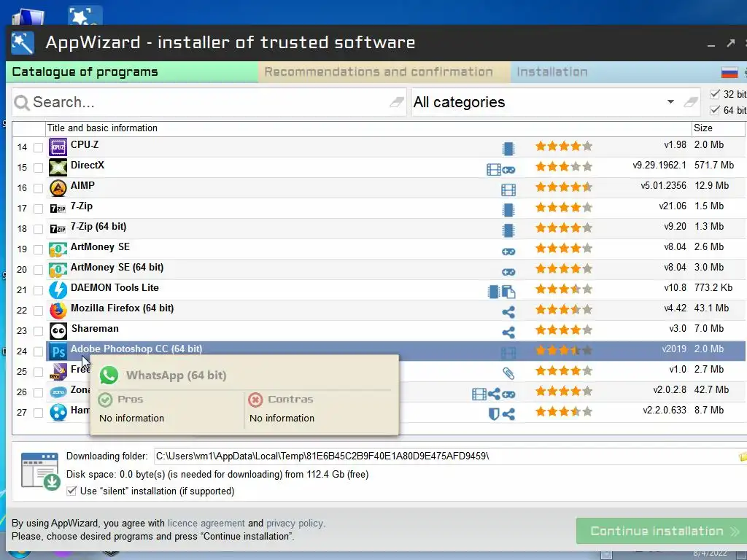This screenshot has width=747, height=560.
Task: Click the magnifier icon in search box
Action: coord(22,102)
